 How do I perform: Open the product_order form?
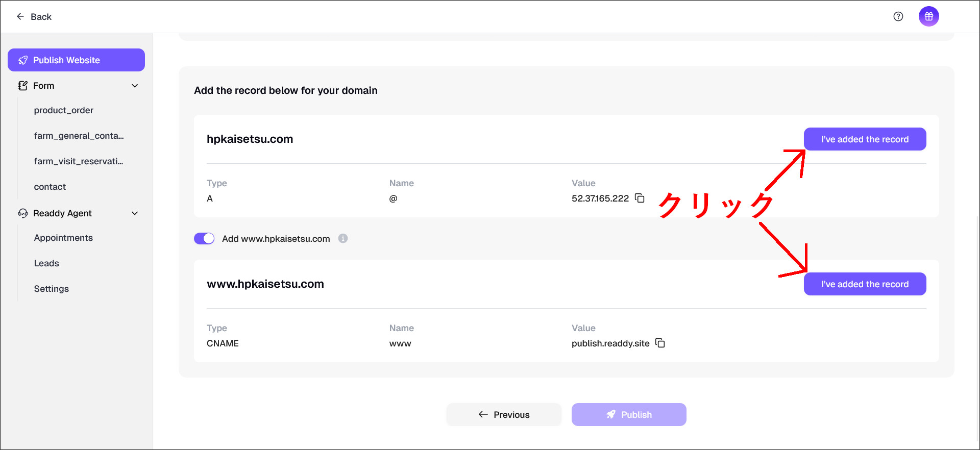tap(64, 110)
